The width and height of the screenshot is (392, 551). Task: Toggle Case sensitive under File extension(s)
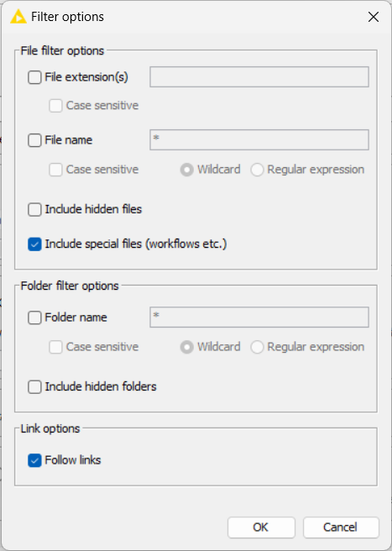[x=56, y=106]
